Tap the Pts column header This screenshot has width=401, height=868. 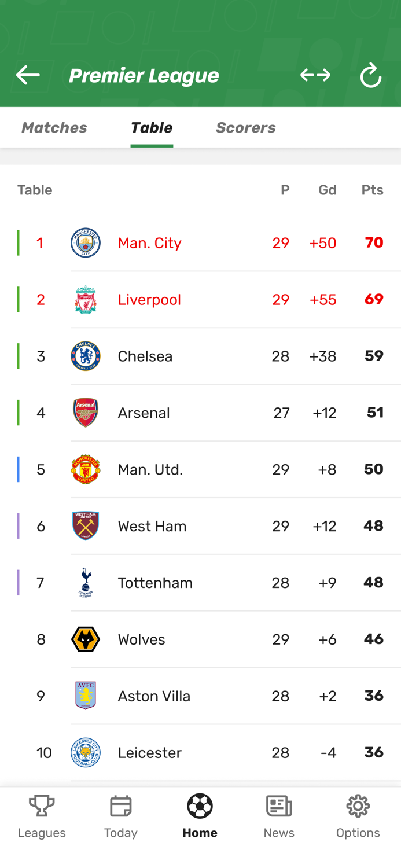click(x=372, y=190)
